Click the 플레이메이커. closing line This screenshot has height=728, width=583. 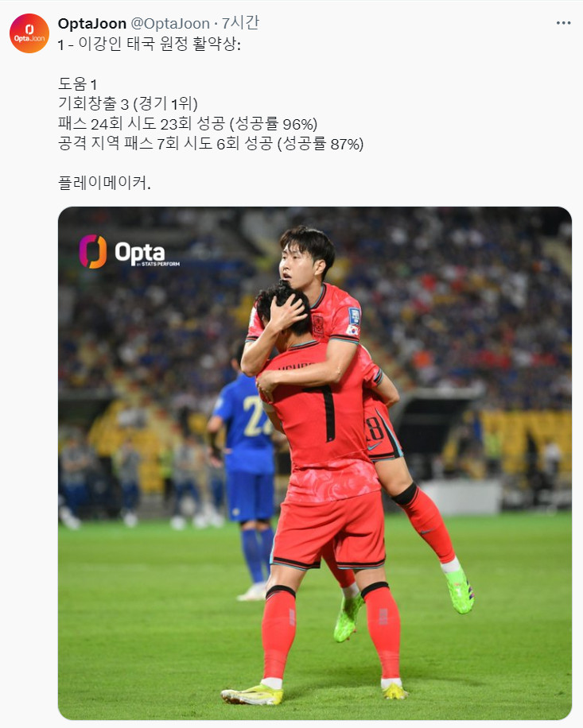point(104,183)
